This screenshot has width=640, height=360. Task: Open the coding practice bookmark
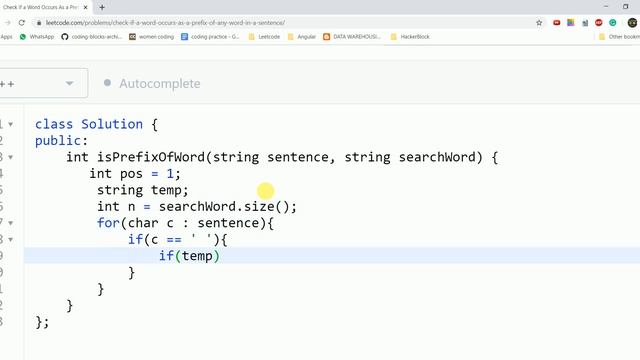[210, 37]
